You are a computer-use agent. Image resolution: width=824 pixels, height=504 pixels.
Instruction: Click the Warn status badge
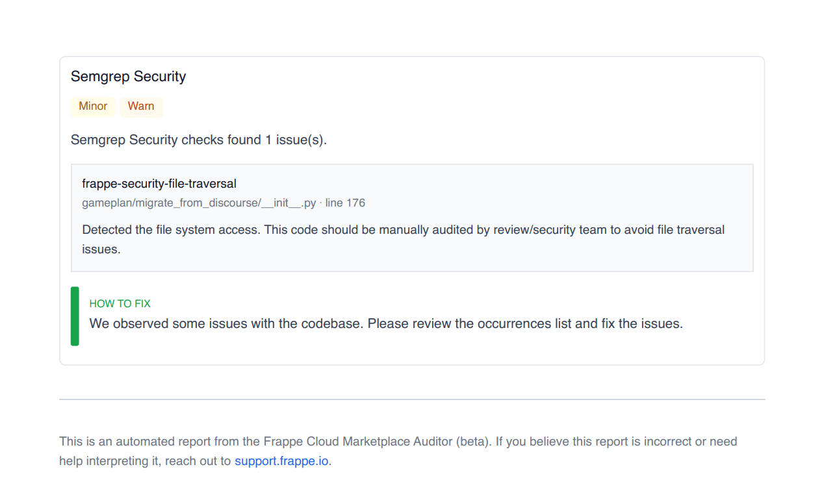coord(141,107)
